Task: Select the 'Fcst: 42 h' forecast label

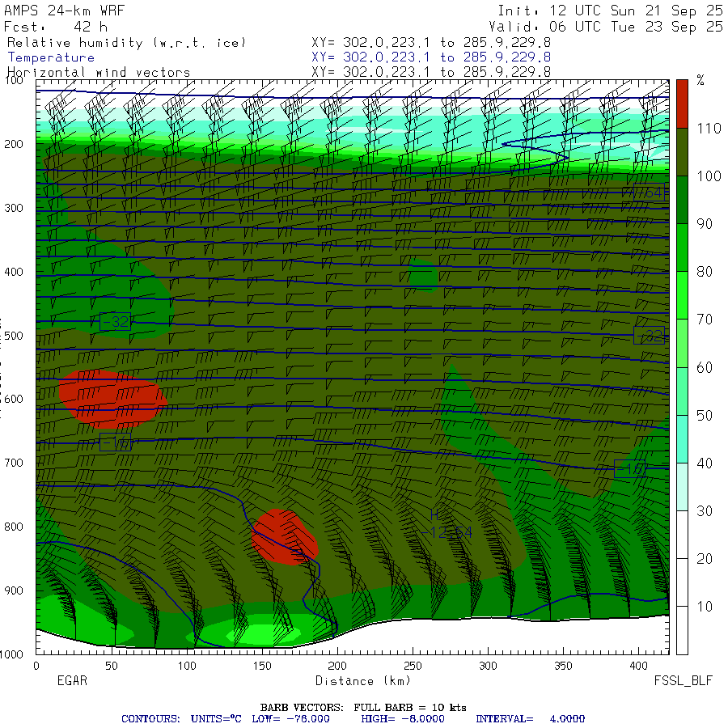Action: tap(56, 27)
